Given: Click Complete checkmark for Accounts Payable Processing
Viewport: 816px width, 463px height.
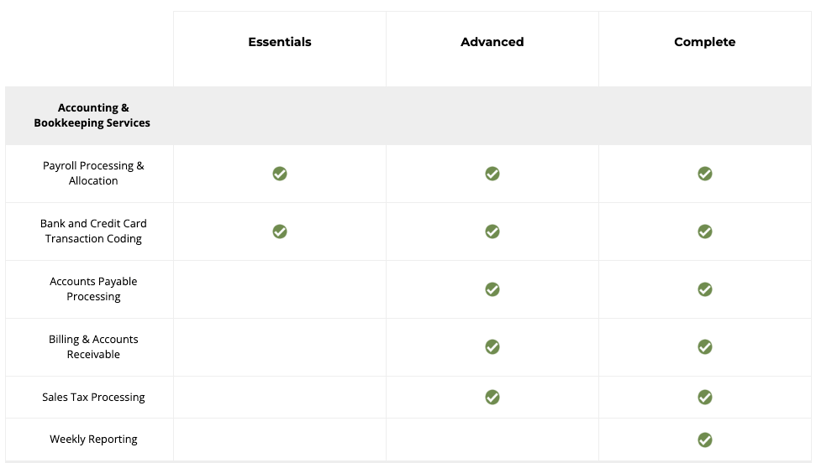Looking at the screenshot, I should [705, 289].
